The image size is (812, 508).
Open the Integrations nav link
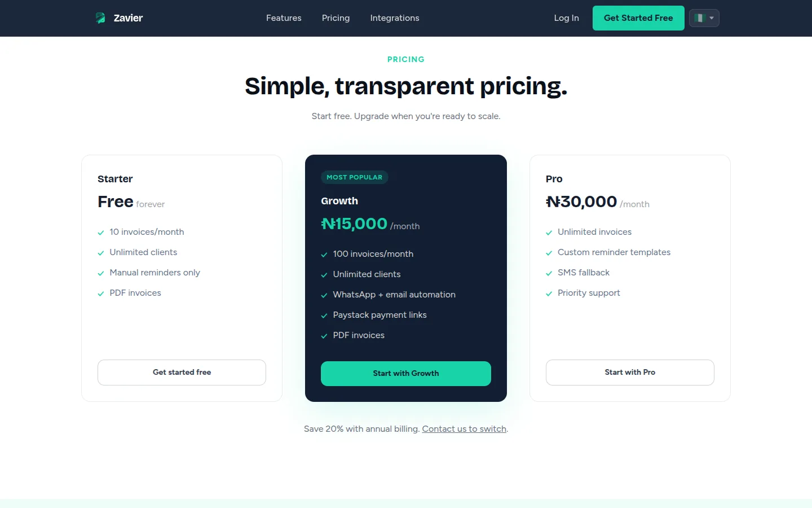click(x=395, y=18)
